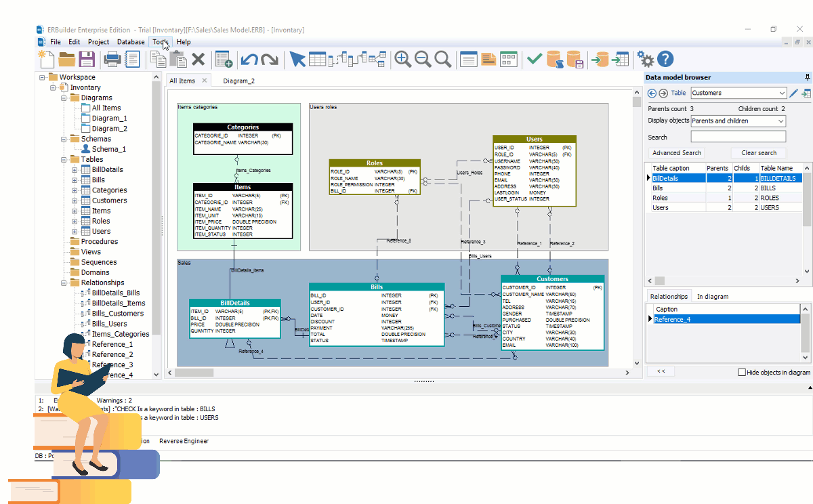Screen dimensions: 813x504
Task: Click the blue Help question mark icon
Action: coord(665,59)
